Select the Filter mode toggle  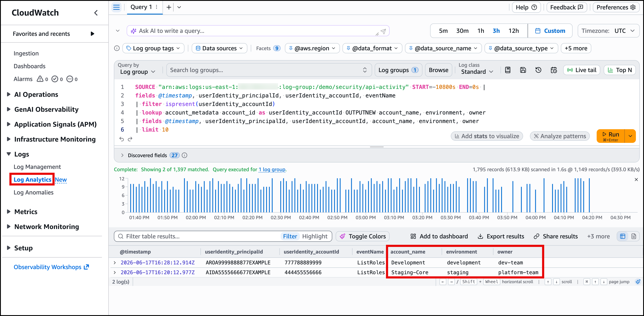[290, 236]
